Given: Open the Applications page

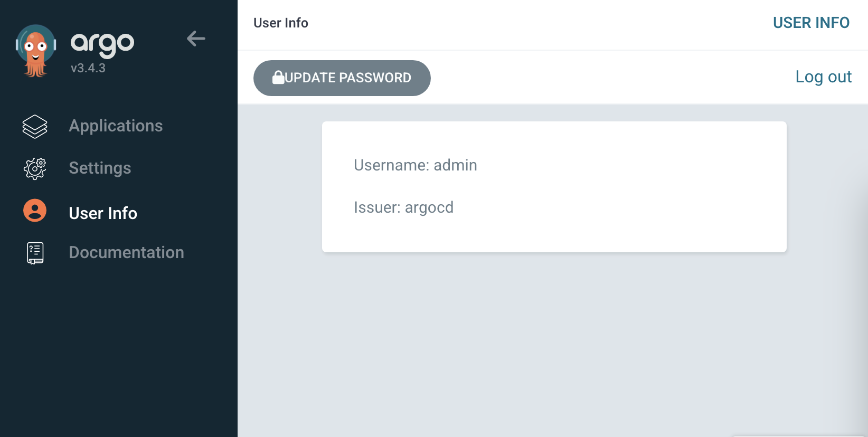Looking at the screenshot, I should coord(116,126).
